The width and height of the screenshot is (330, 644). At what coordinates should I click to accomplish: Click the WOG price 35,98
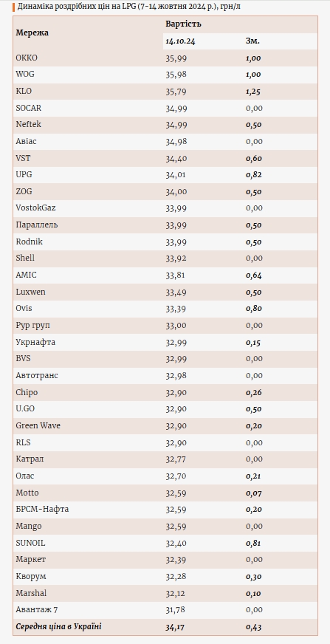coord(176,75)
